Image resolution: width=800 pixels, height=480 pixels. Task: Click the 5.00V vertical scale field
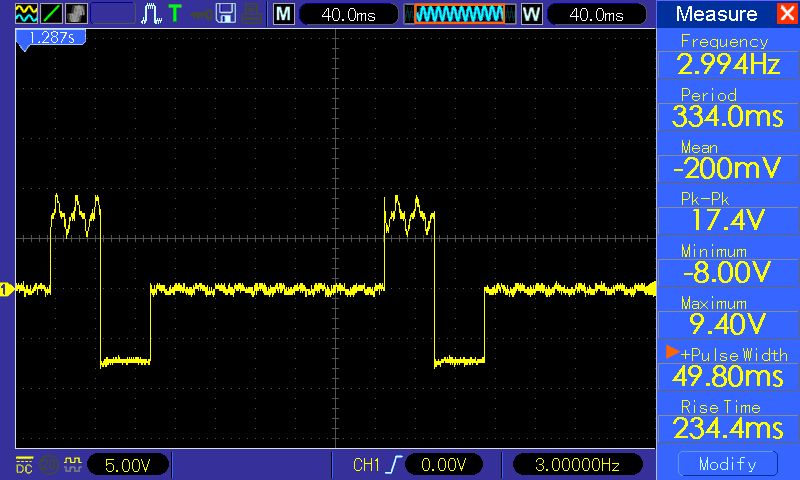pyautogui.click(x=129, y=465)
